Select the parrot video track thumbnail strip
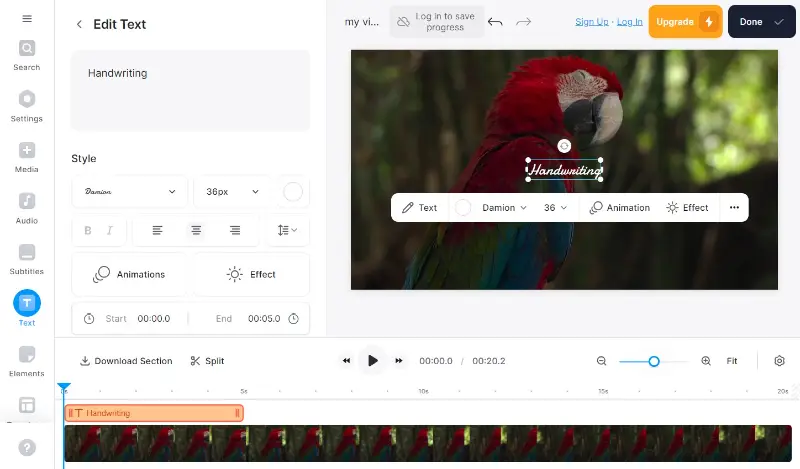 click(x=428, y=443)
